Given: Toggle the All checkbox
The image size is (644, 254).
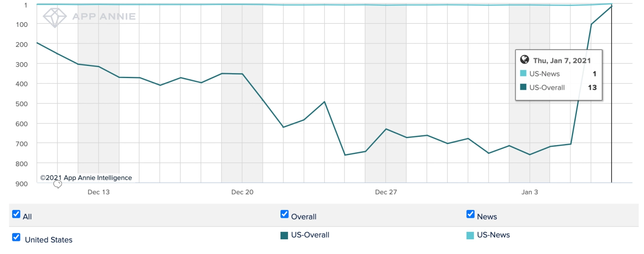Looking at the screenshot, I should click(x=16, y=214).
